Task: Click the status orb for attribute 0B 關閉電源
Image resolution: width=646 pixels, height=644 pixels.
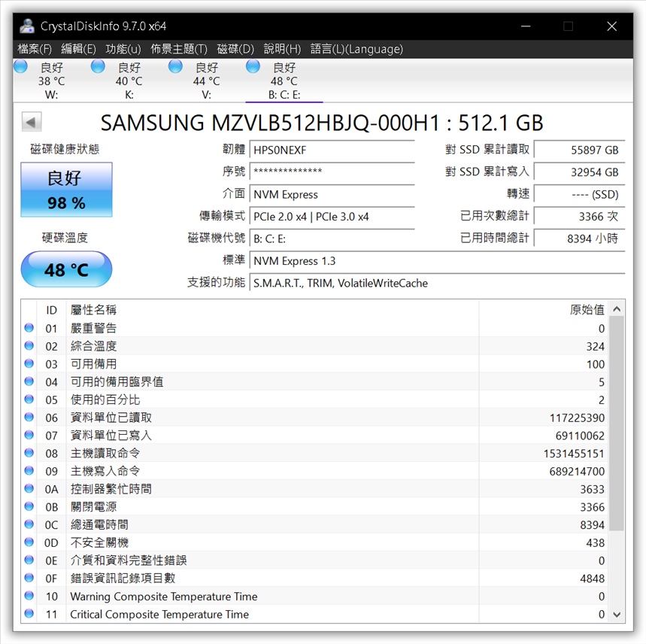Action: pos(29,506)
